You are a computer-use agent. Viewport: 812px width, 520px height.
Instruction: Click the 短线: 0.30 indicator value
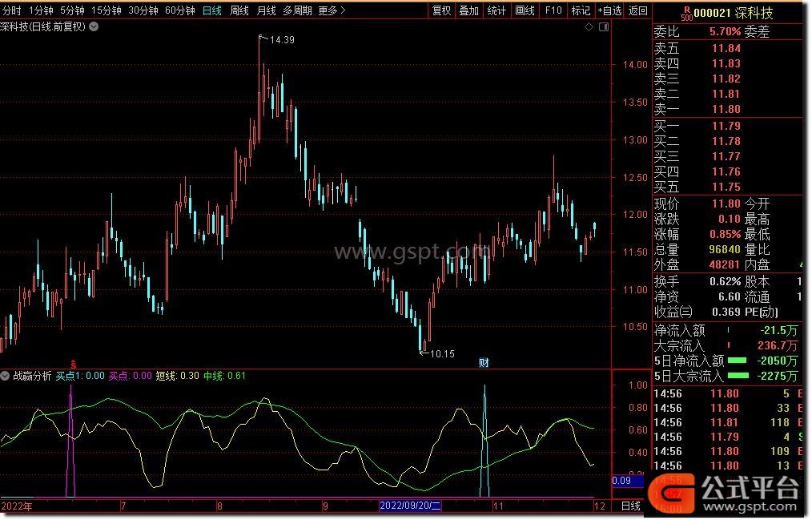coord(177,376)
